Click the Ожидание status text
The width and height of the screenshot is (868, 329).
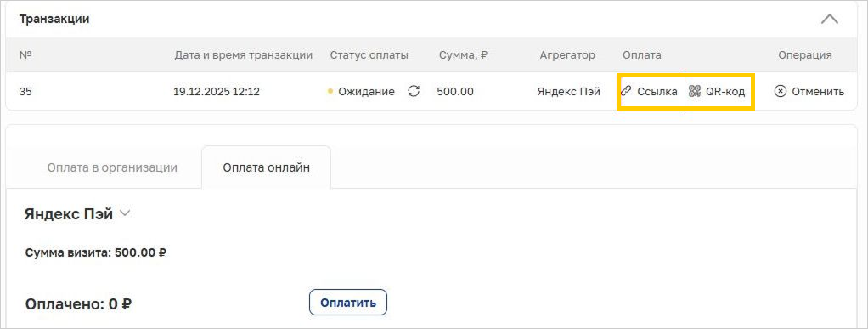366,92
